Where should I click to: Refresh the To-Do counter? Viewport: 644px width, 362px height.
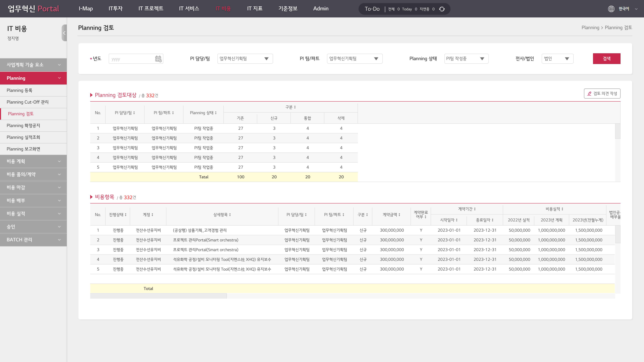(442, 9)
